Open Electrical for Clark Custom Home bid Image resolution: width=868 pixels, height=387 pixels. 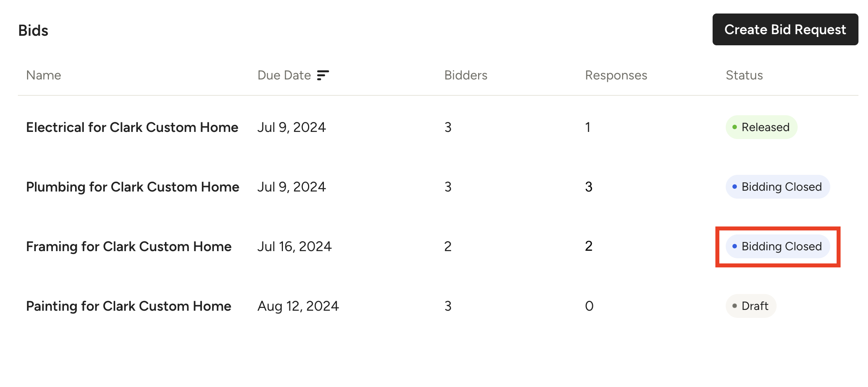pos(132,127)
